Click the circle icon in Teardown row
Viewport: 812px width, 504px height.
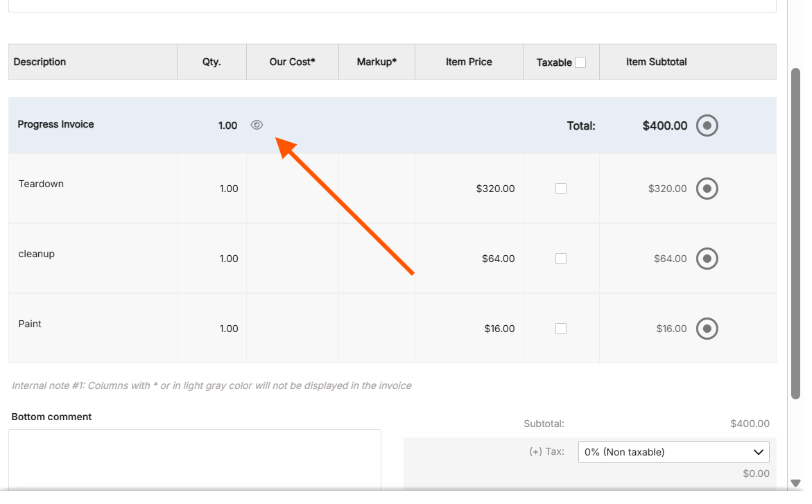tap(707, 189)
